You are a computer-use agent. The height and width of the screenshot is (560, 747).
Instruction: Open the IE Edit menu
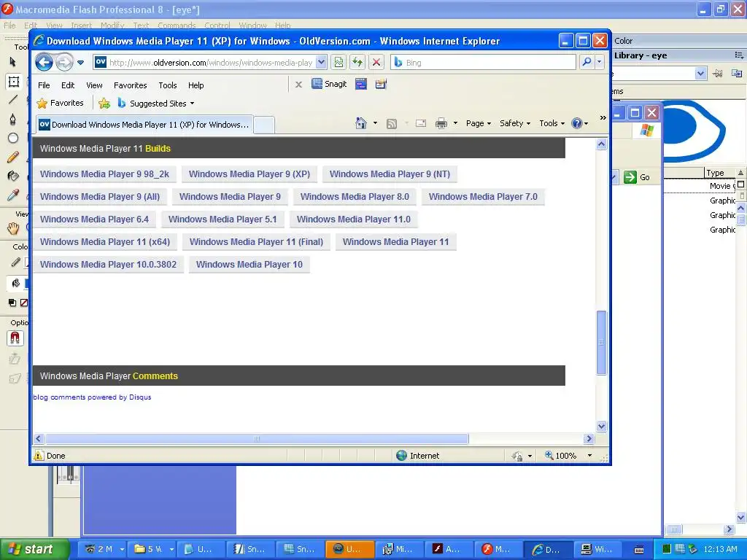click(68, 85)
